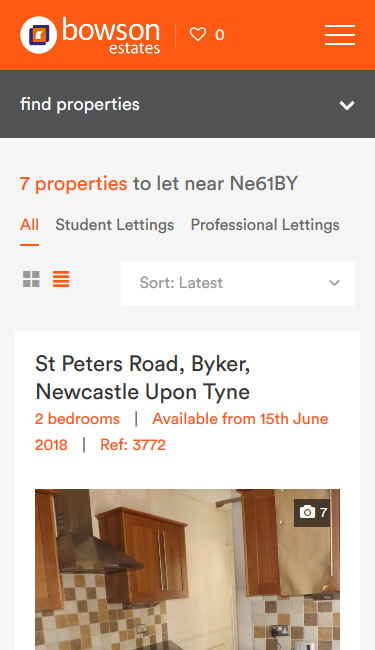
Task: Open the kitchen property photo
Action: (187, 570)
